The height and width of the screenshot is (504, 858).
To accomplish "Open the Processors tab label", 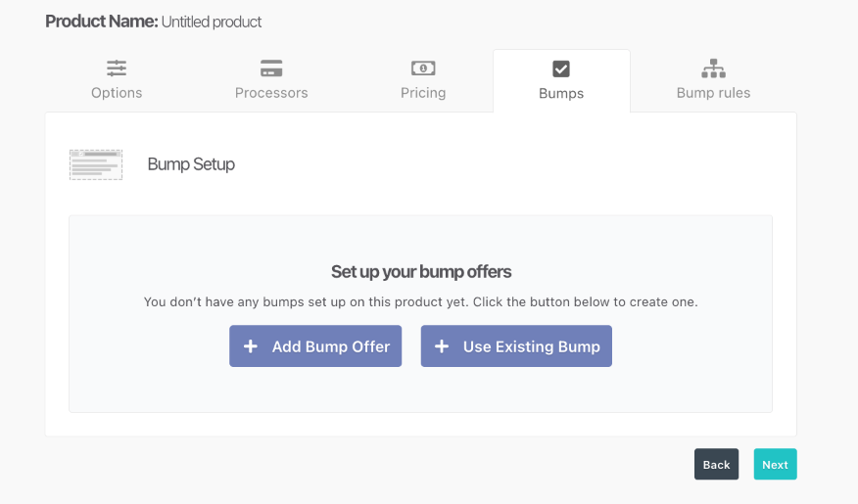I will 271,93.
